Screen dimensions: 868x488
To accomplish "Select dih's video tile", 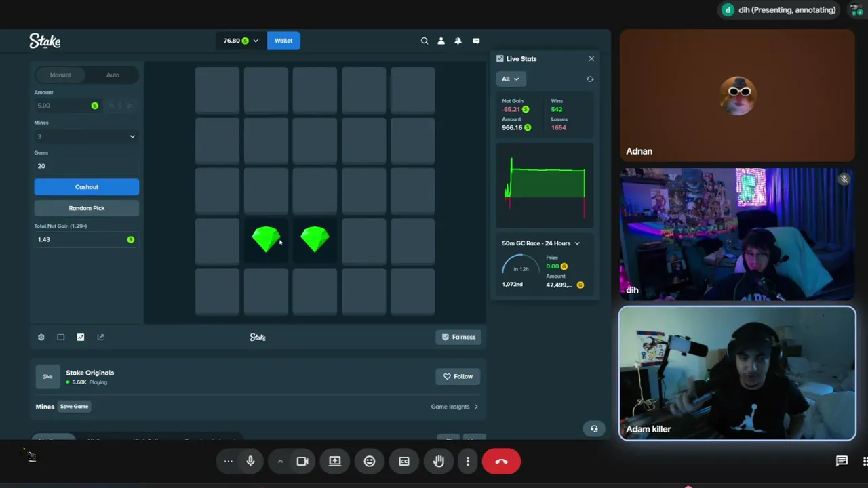I will coord(737,234).
